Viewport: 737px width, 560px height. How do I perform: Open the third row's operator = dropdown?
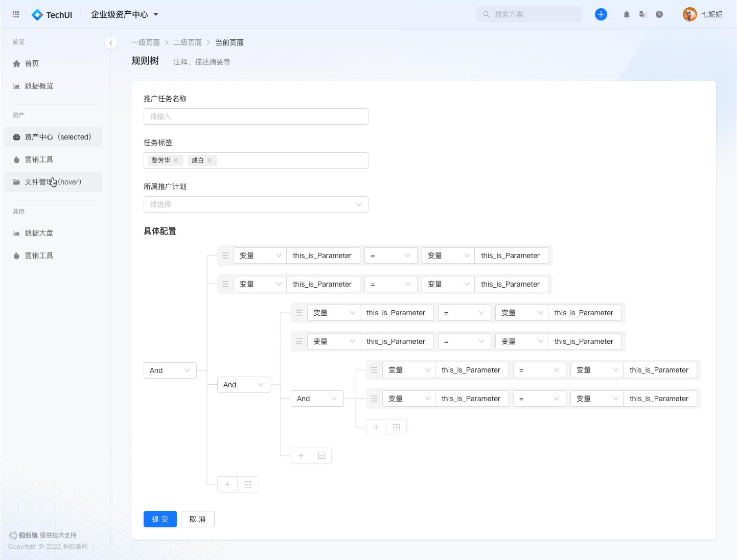pos(465,313)
